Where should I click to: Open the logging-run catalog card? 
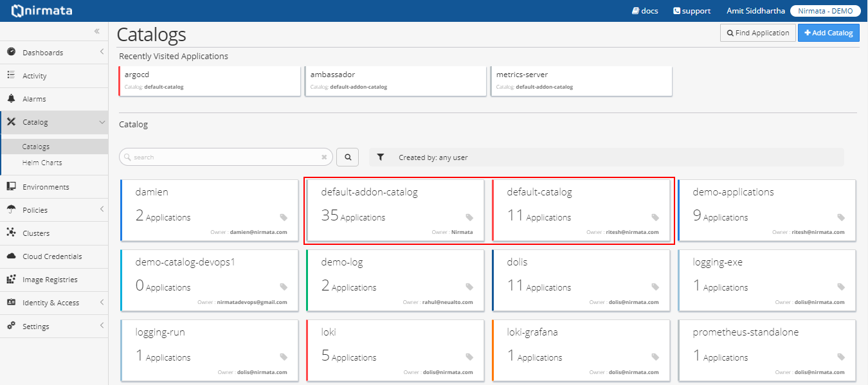coord(210,350)
